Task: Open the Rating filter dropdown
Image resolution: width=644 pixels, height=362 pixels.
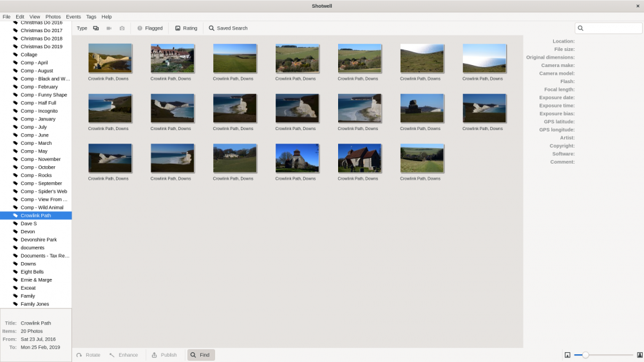Action: [x=186, y=28]
